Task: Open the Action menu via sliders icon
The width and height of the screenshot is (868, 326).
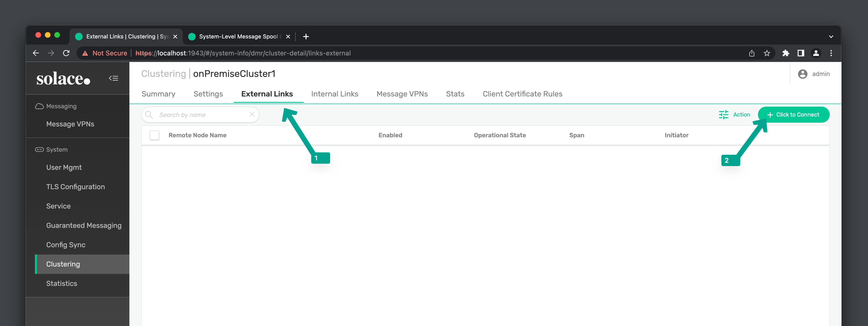Action: click(723, 114)
